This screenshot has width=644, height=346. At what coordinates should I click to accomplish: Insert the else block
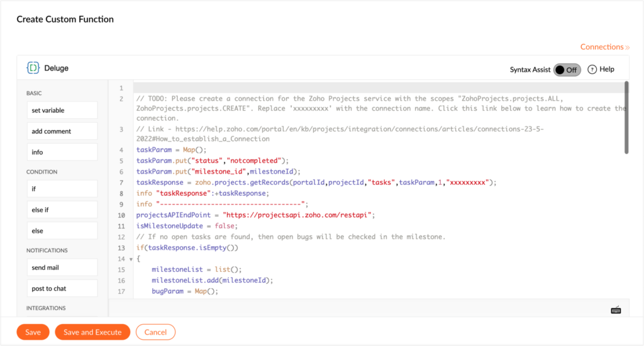click(62, 230)
